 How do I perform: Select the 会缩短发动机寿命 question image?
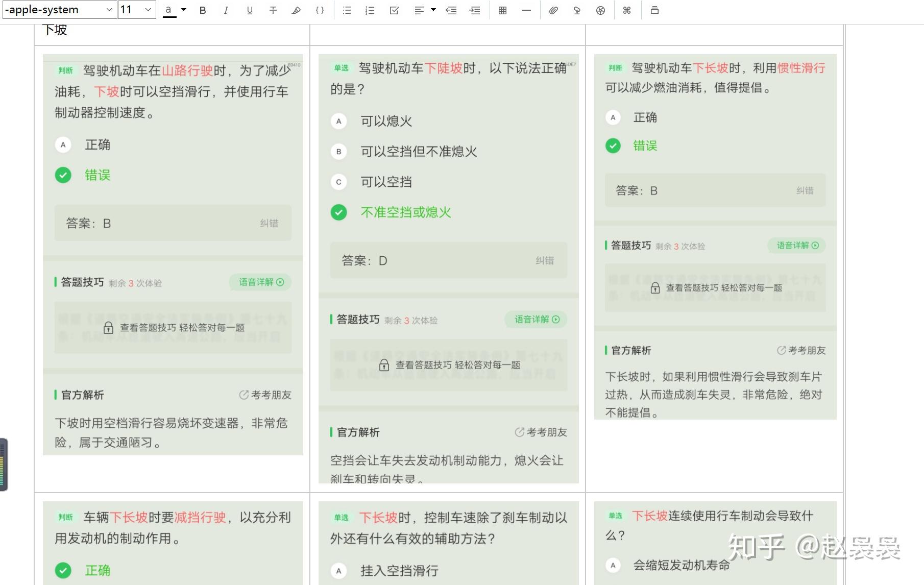[715, 543]
